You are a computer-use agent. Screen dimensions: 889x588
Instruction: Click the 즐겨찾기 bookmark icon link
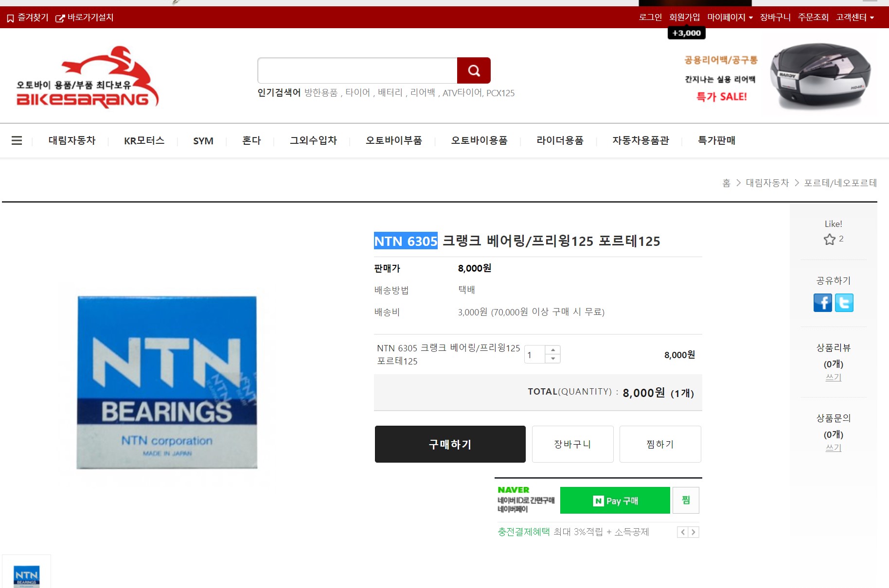[28, 17]
